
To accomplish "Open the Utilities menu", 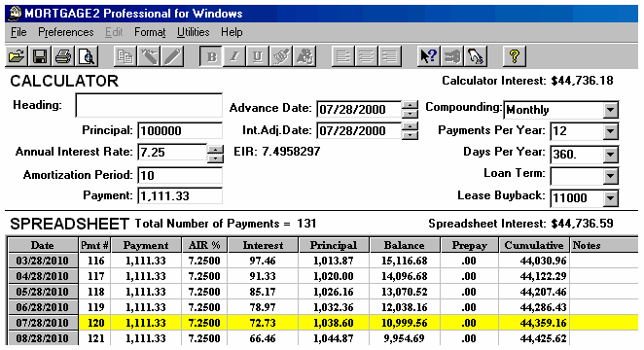I will tap(193, 32).
